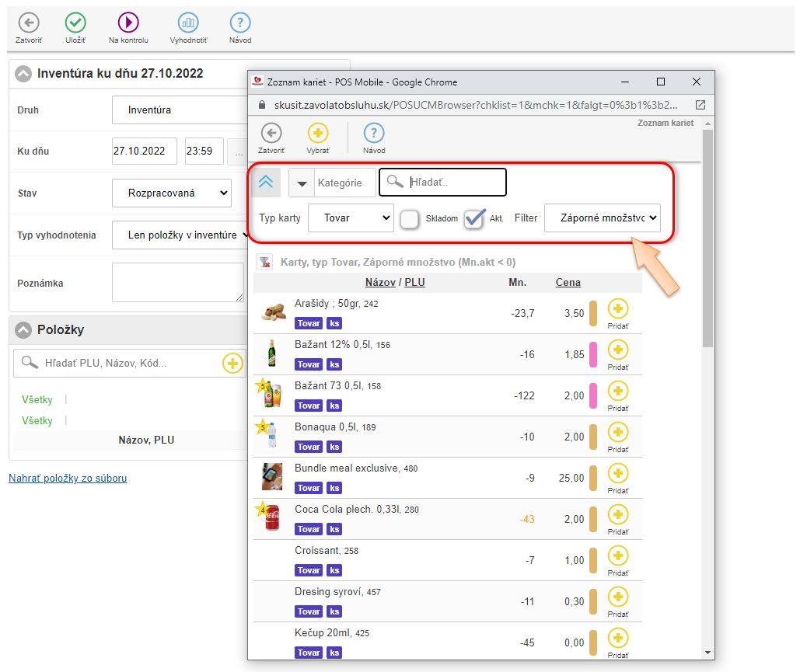Viewport: 800px width, 672px height.
Task: Uncheck the Akt. checkbox
Action: [x=474, y=219]
